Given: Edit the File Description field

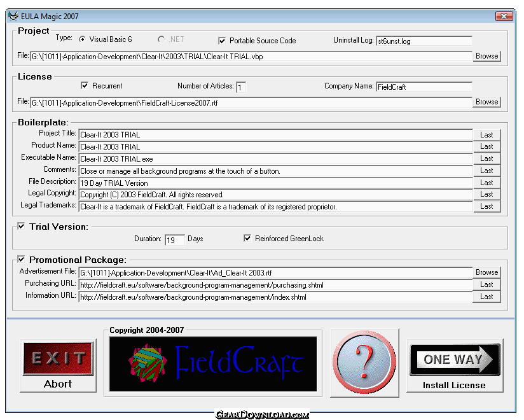Looking at the screenshot, I should pyautogui.click(x=276, y=183).
